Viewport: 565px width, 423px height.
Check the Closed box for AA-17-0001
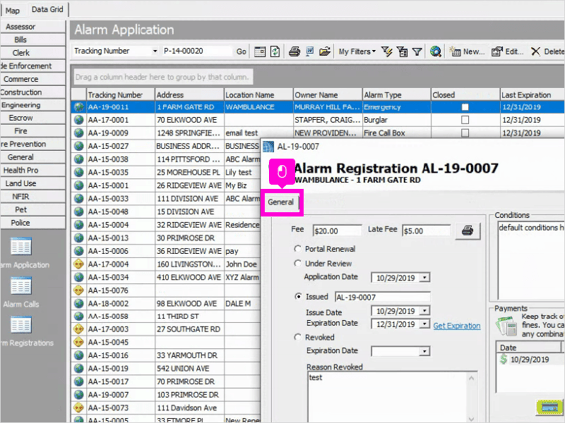465,120
